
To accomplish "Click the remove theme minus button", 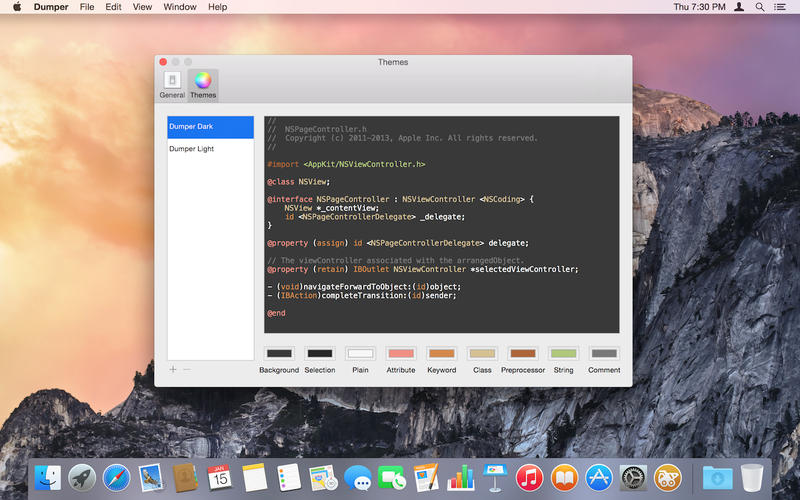I will (x=186, y=369).
